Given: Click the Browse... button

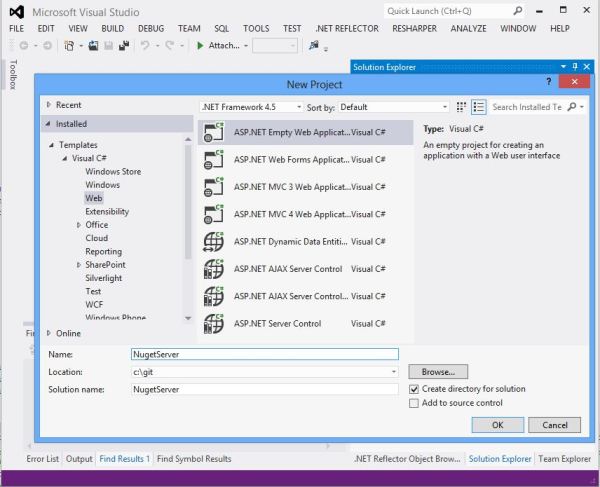Looking at the screenshot, I should [438, 372].
